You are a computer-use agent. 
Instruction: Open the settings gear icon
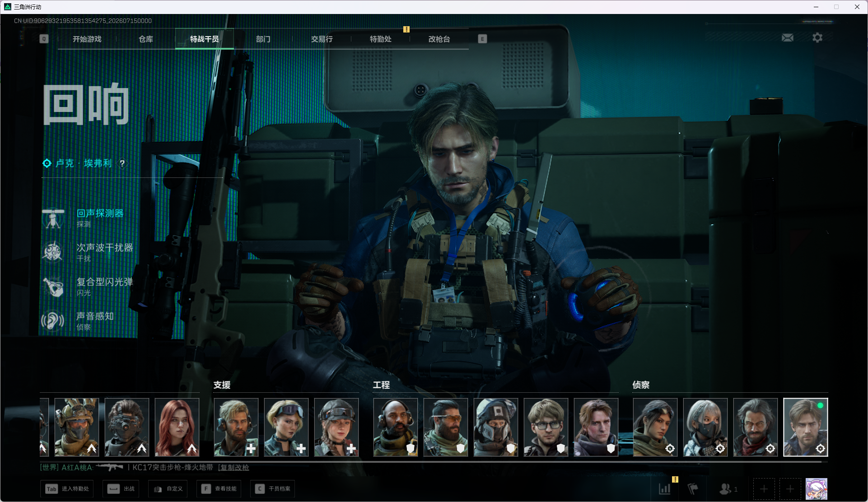tap(817, 38)
